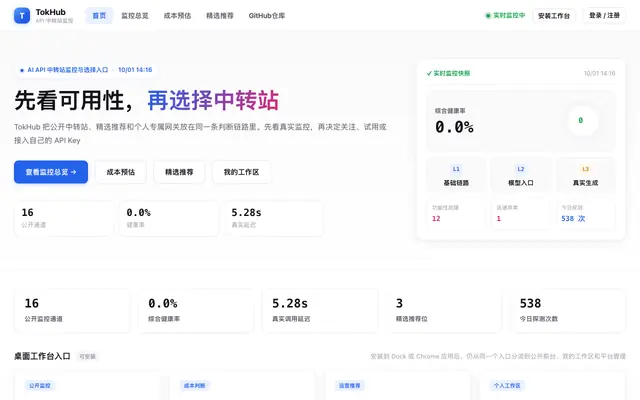The image size is (640, 400).
Task: Click the 公开监控 card tag
Action: click(40, 385)
